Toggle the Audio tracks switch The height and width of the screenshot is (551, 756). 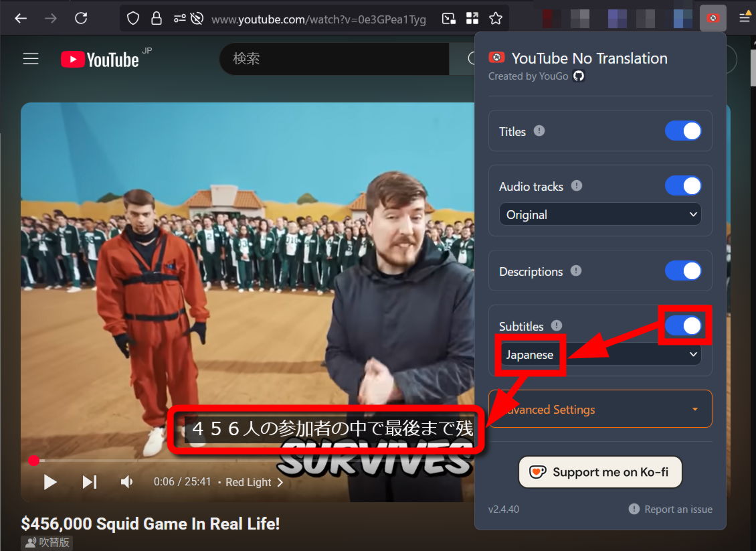point(683,185)
